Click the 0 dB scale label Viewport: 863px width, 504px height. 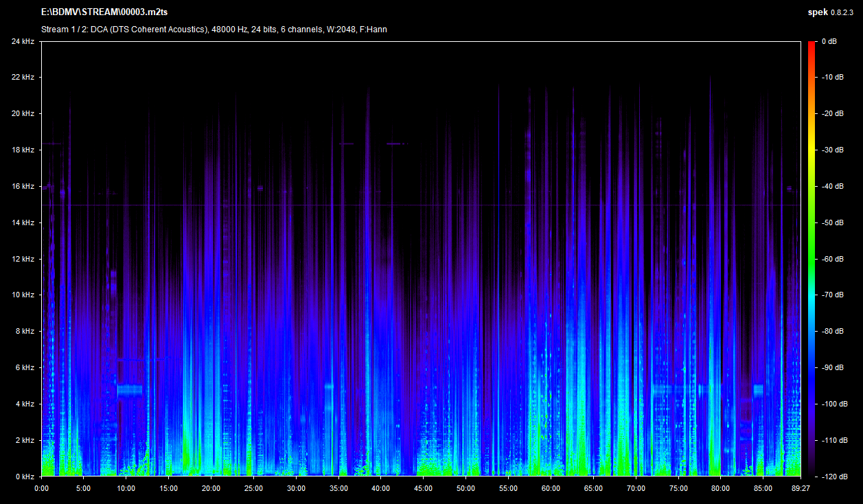point(829,42)
